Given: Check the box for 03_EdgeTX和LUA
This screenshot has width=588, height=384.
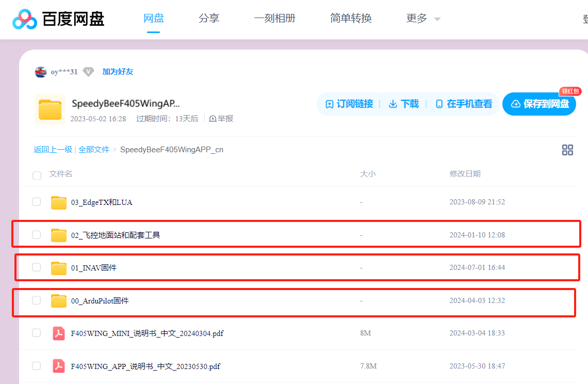Looking at the screenshot, I should pyautogui.click(x=37, y=202).
